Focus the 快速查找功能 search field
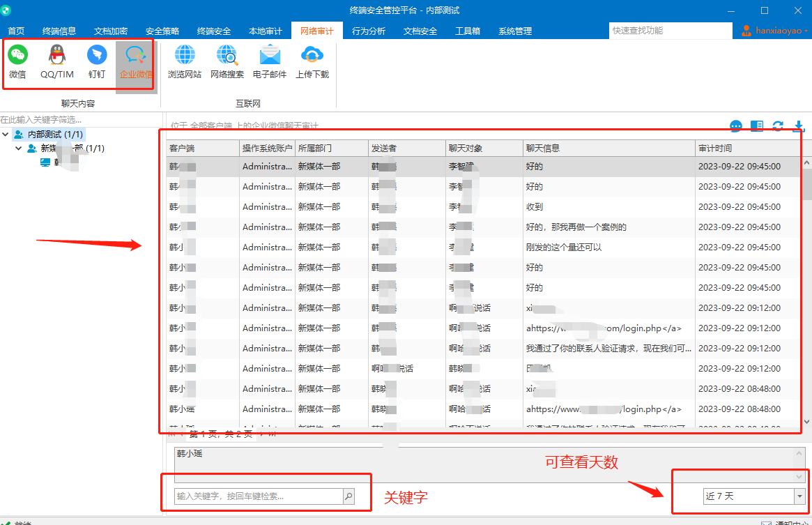 click(x=671, y=31)
